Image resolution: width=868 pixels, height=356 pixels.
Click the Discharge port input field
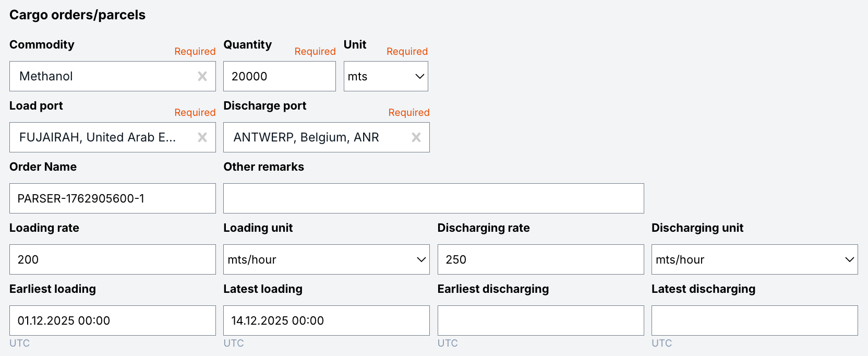click(316, 137)
